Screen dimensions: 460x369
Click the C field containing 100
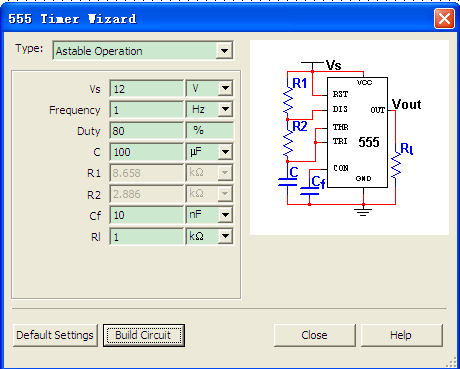147,152
